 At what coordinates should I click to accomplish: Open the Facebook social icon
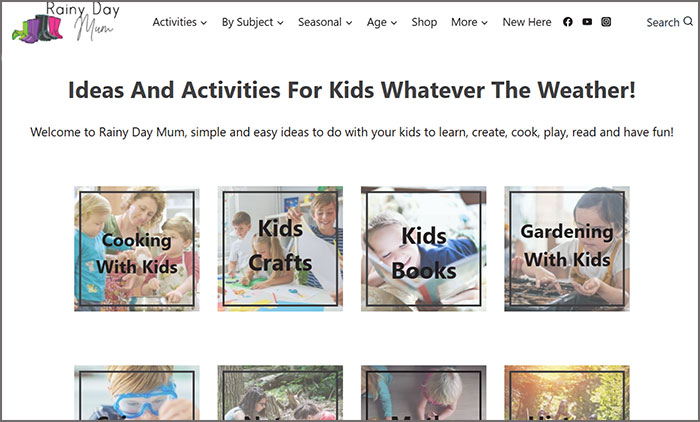point(568,22)
